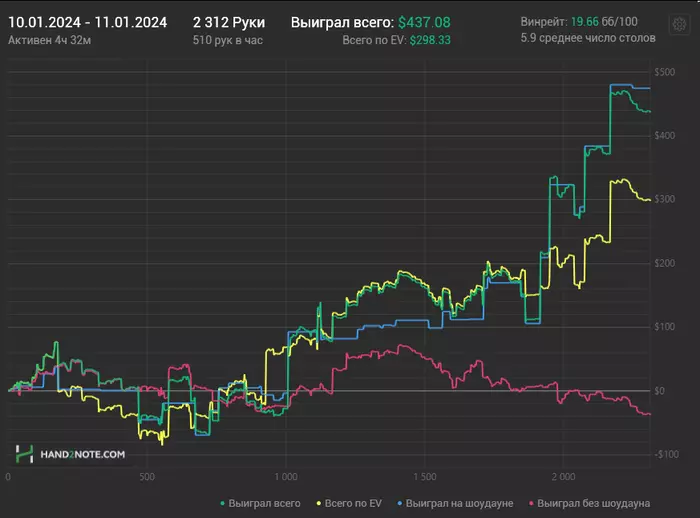Select the Винрейт 19.66 bb/100 stat
The image size is (700, 518).
579,21
